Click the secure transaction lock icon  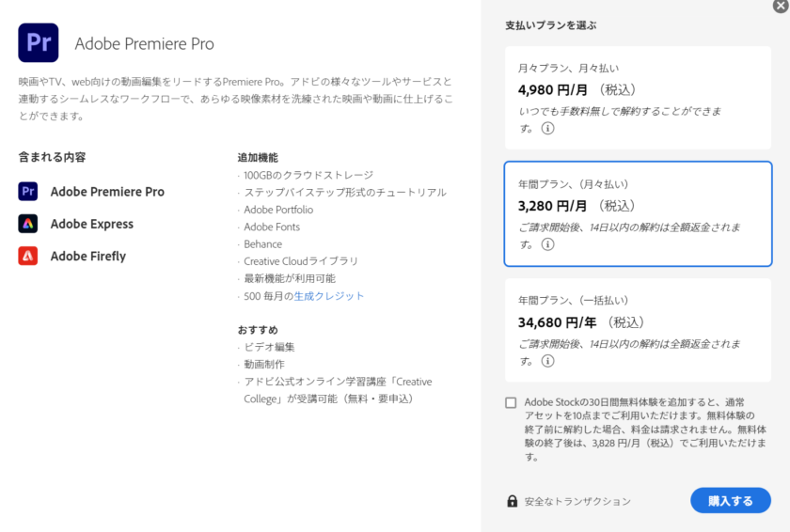point(513,501)
